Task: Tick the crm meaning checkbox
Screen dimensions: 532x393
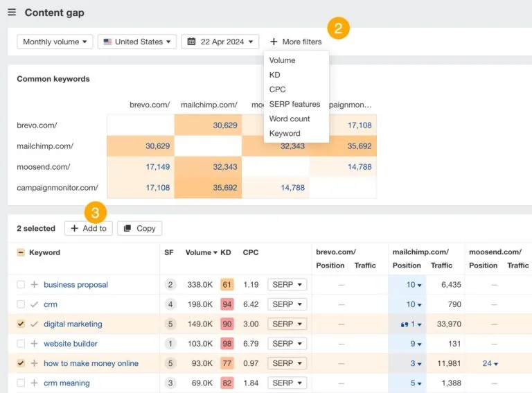Action: [21, 383]
